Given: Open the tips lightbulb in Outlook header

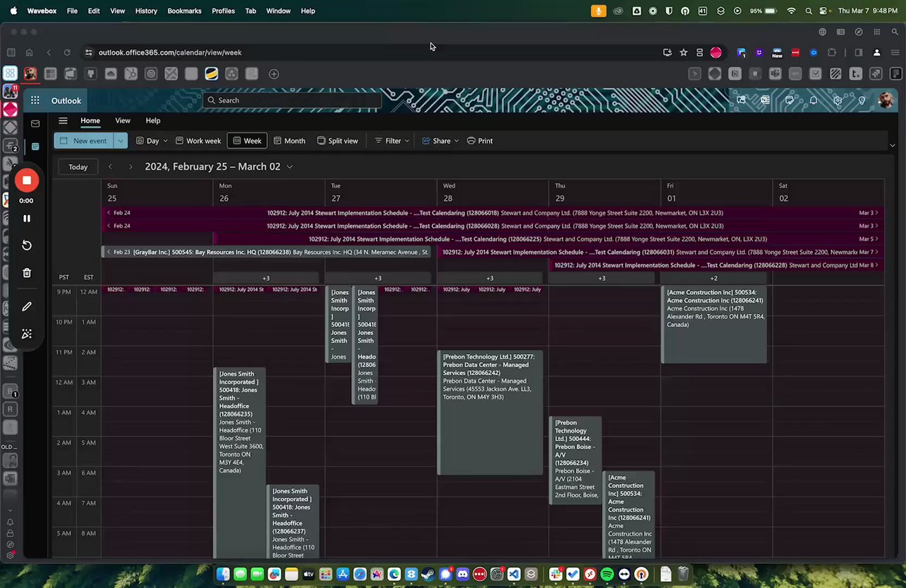Looking at the screenshot, I should click(862, 100).
